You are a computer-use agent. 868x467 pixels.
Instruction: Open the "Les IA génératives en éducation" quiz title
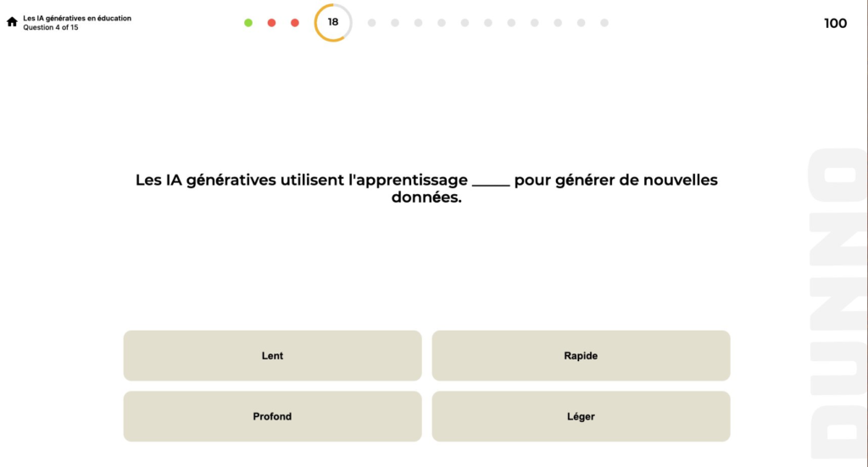pos(77,18)
